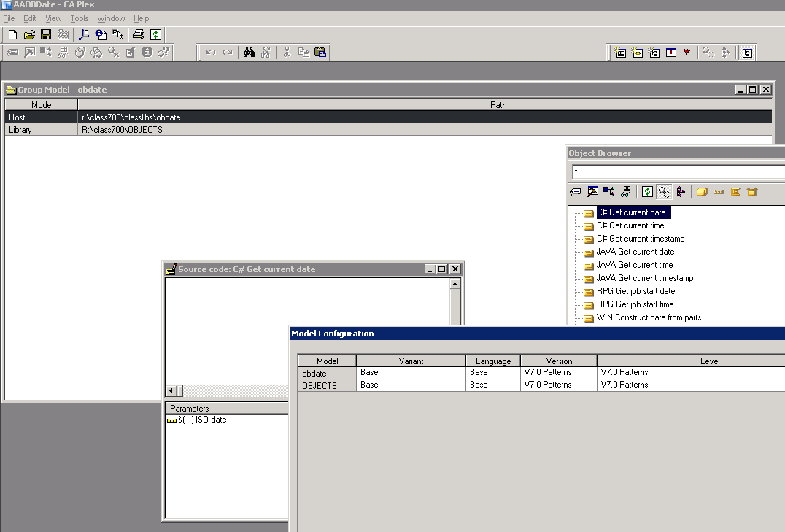Click the orange function icon in Object Browser

pyautogui.click(x=735, y=192)
